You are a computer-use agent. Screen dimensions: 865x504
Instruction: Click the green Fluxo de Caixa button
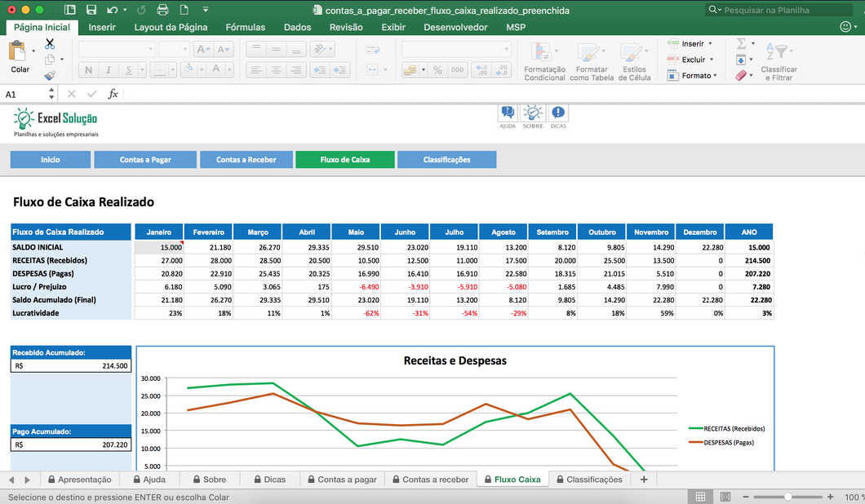pos(345,159)
